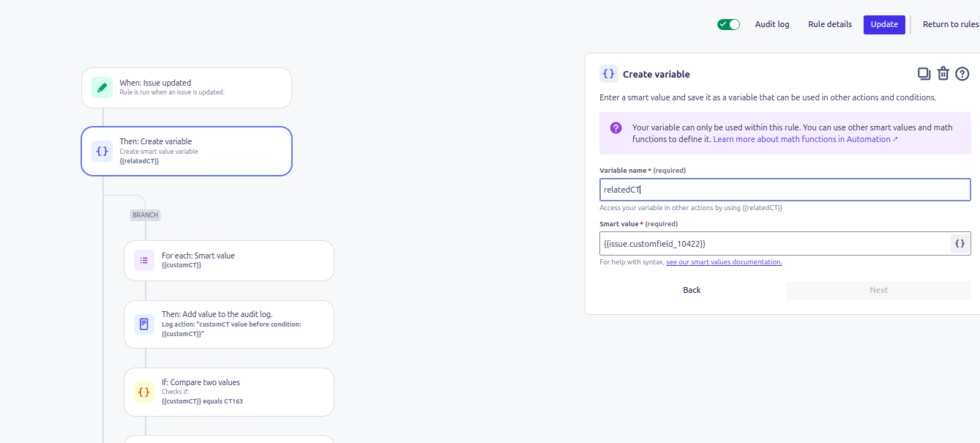
Task: Click the BRANCH label
Action: pyautogui.click(x=145, y=215)
